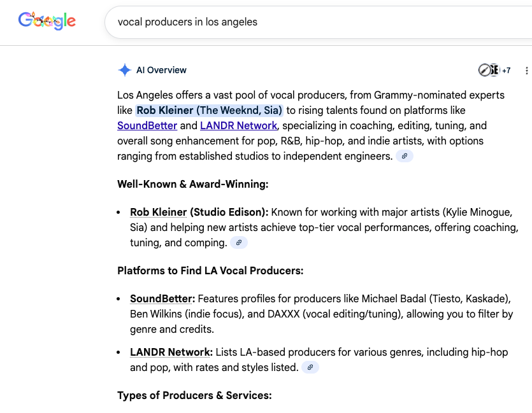This screenshot has height=413, width=532.
Task: Open the three-dot AI Overview options menu
Action: 526,71
